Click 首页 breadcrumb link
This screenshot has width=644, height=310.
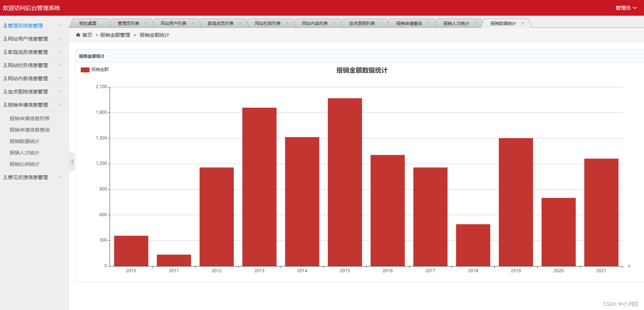click(x=87, y=35)
